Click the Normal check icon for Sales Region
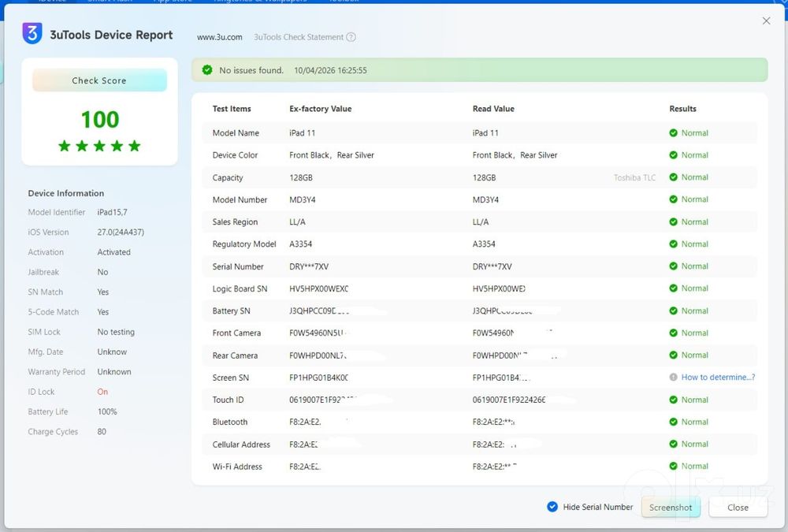 point(674,221)
